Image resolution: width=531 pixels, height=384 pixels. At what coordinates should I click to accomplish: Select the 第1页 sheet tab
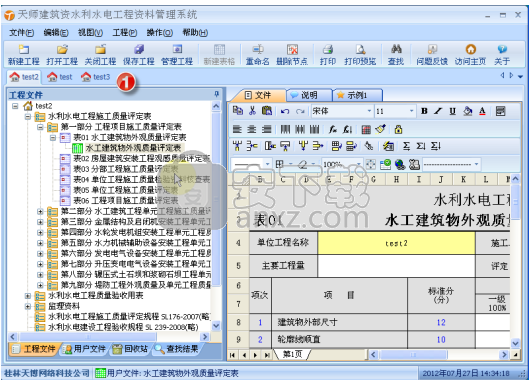(292, 355)
